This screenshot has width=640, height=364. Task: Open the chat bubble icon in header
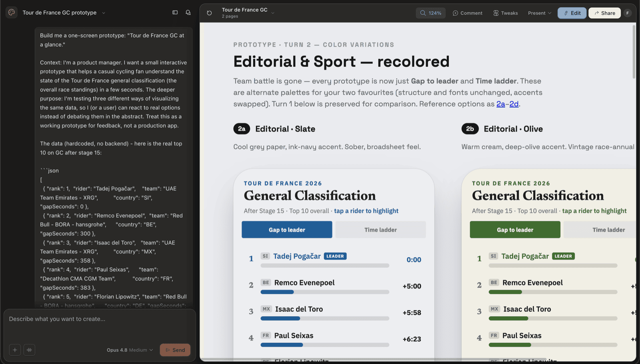(x=188, y=12)
